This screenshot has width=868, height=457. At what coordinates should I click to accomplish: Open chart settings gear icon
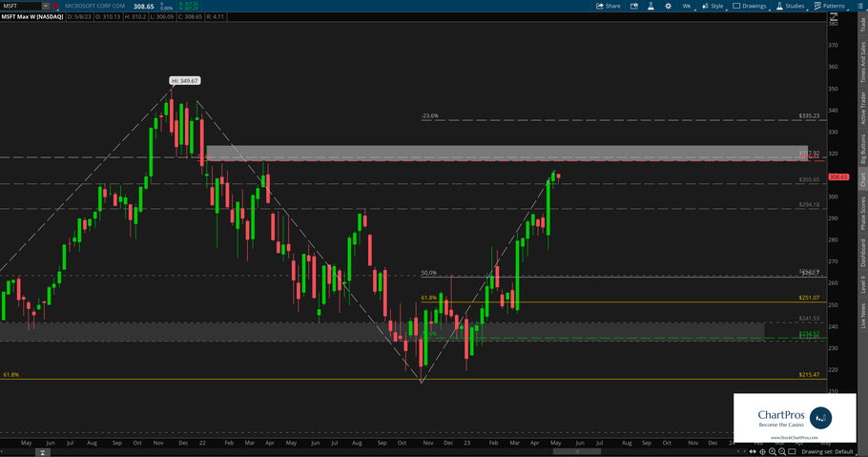[668, 6]
